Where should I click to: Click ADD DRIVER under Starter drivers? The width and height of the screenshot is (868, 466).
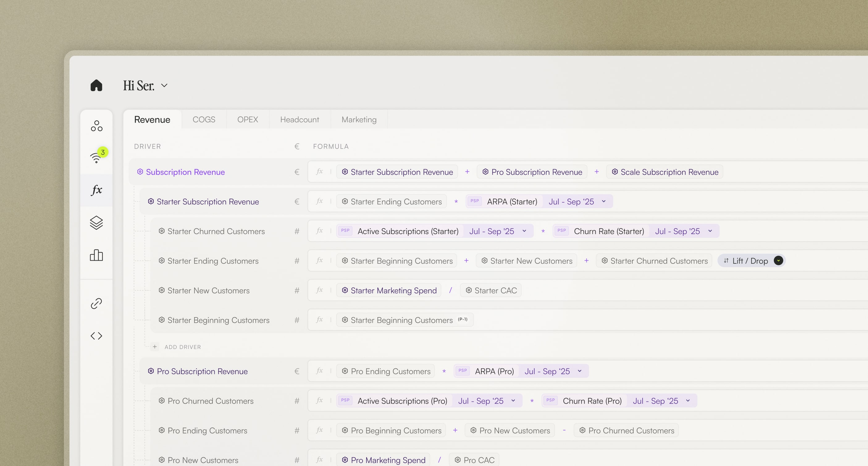tap(182, 347)
